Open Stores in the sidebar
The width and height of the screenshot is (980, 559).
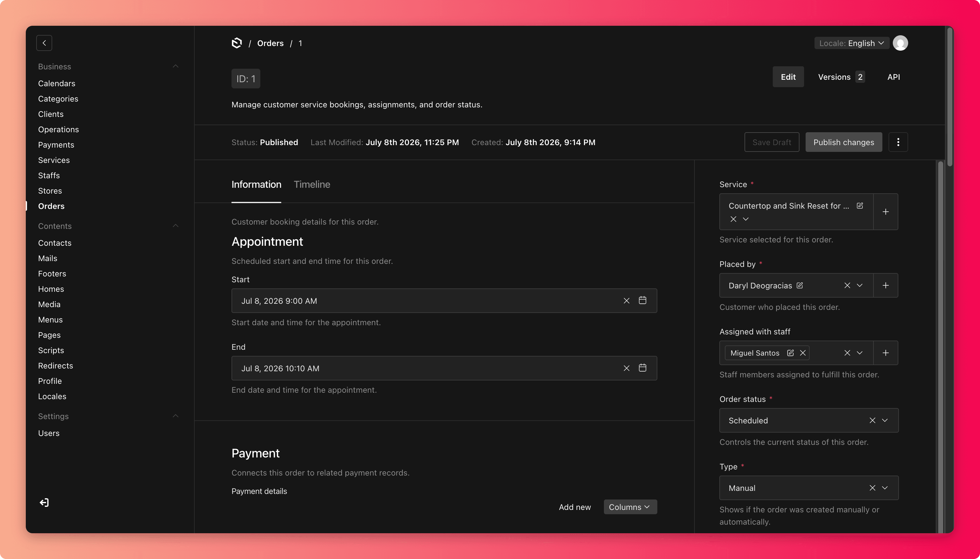click(x=50, y=191)
